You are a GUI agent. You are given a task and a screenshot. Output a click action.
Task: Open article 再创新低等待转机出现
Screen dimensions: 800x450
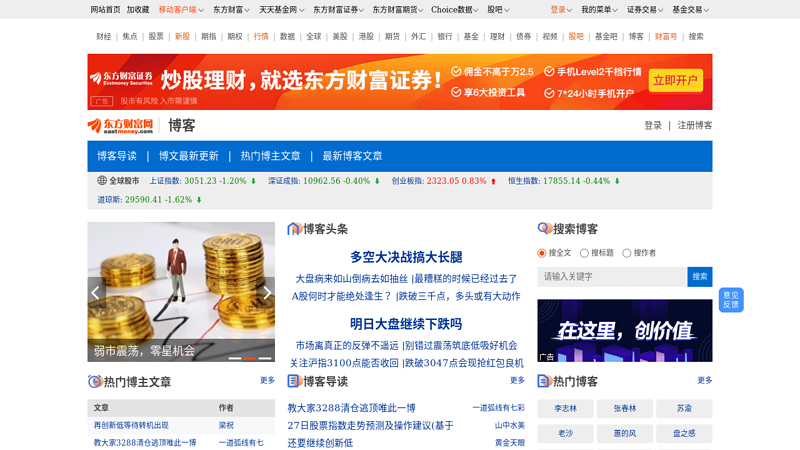click(131, 425)
